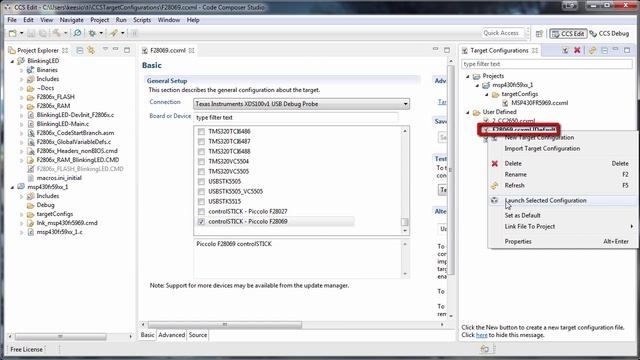
Task: Click Project Explorer horizontal scrollbar
Action: click(60, 336)
